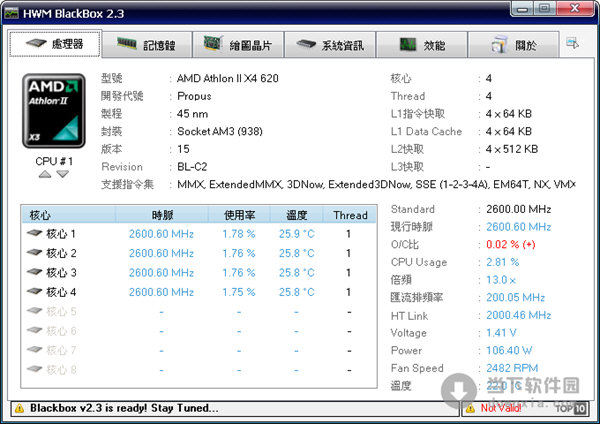Image resolution: width=600 pixels, height=424 pixels.
Task: Close the HWM BlackBox window
Action: pos(575,8)
